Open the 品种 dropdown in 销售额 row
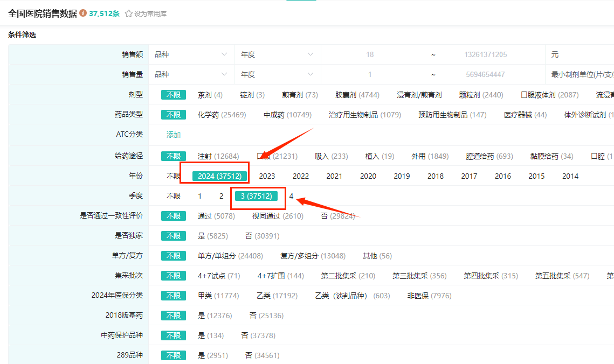 click(191, 54)
